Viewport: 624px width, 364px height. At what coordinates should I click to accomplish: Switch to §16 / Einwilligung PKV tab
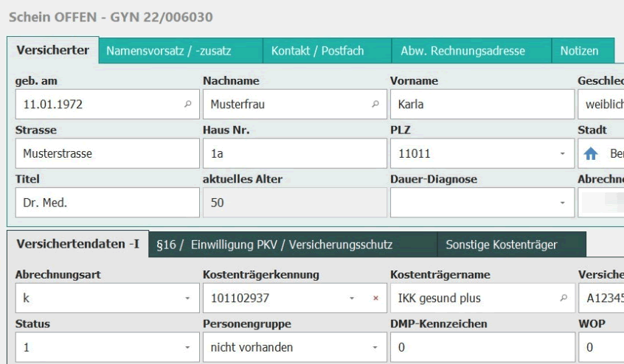pyautogui.click(x=290, y=245)
